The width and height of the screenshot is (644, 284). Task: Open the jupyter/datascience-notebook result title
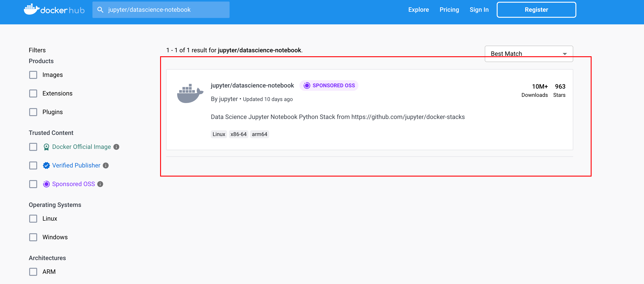coord(252,86)
